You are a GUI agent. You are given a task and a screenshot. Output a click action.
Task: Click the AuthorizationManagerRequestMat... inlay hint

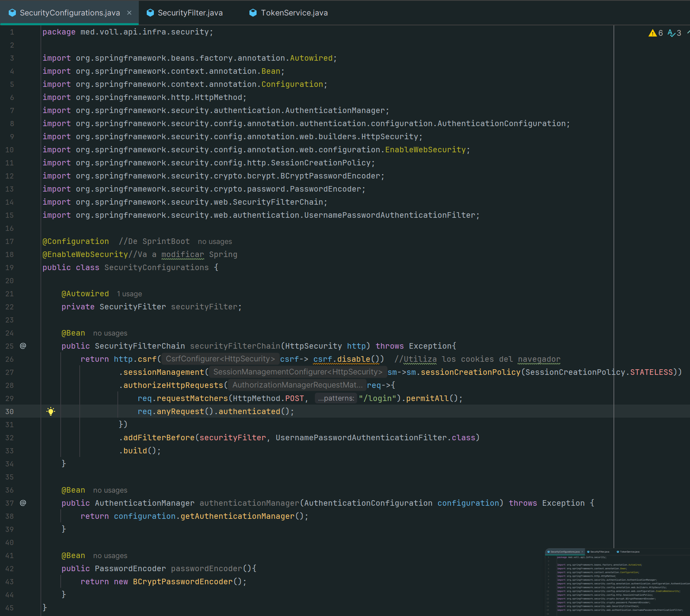297,385
